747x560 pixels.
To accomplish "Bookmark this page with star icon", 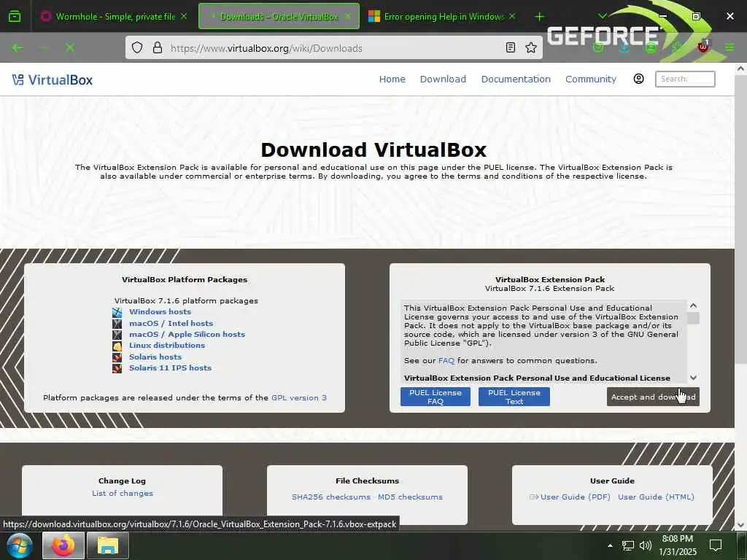I will click(x=531, y=47).
